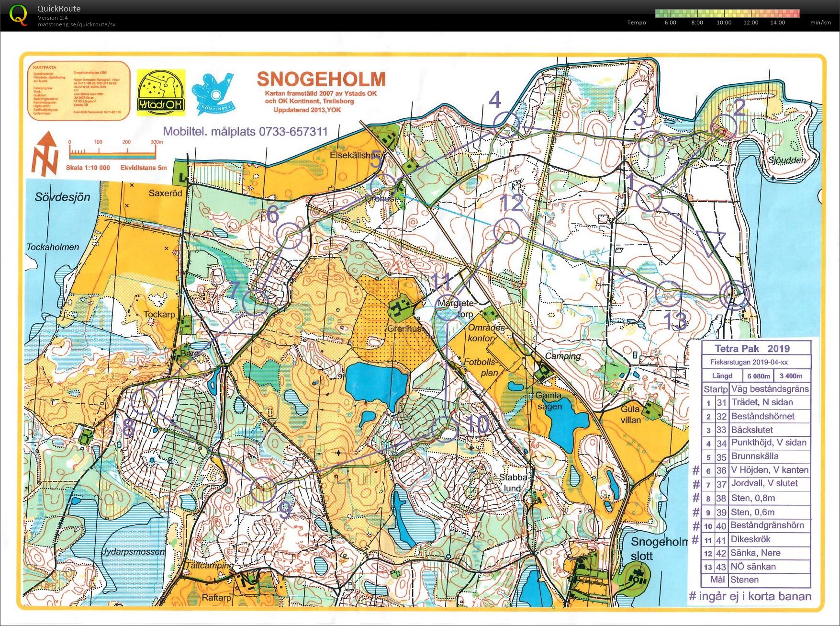This screenshot has height=626, width=840.
Task: Click the 'min/km' unit label
Action: [x=820, y=23]
